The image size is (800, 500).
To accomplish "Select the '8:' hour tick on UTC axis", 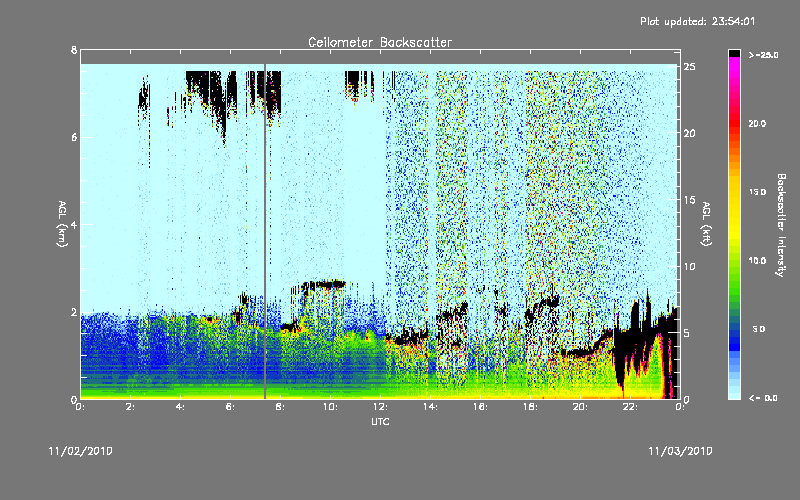I will tap(280, 407).
